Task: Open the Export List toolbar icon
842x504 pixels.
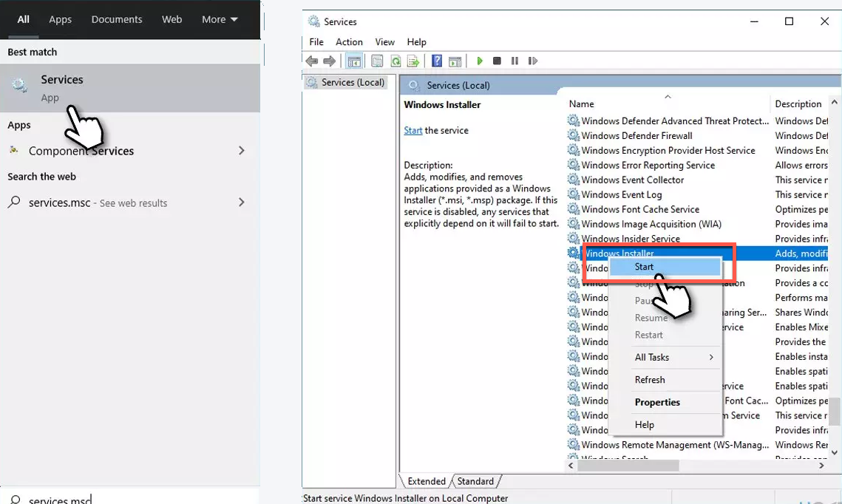Action: [415, 61]
